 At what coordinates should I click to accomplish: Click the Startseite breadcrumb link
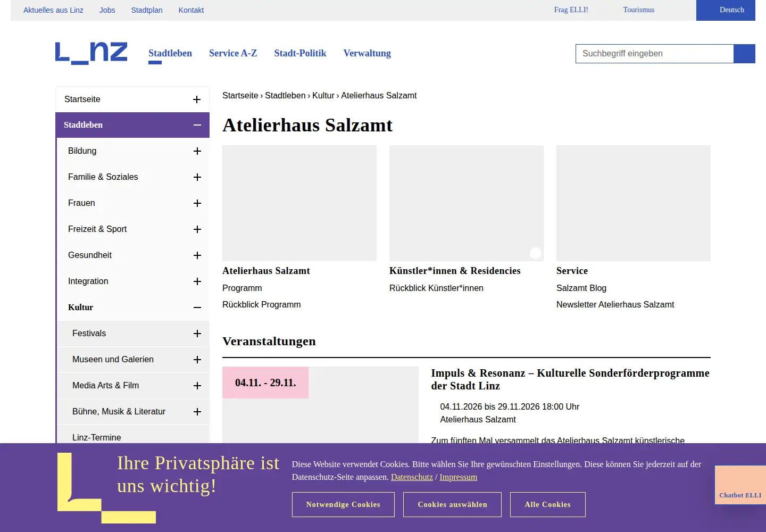click(240, 96)
